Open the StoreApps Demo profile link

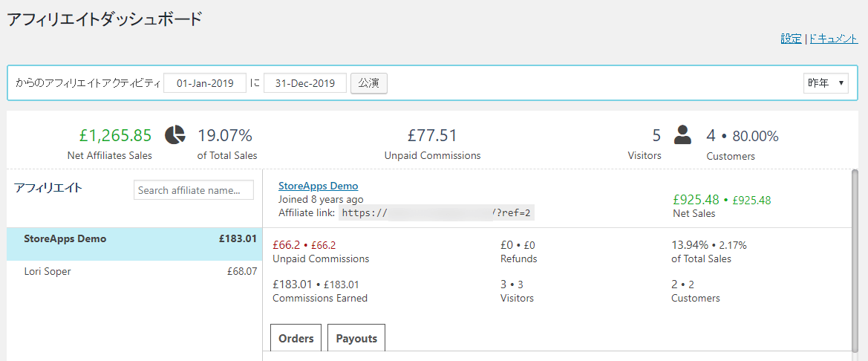[319, 186]
